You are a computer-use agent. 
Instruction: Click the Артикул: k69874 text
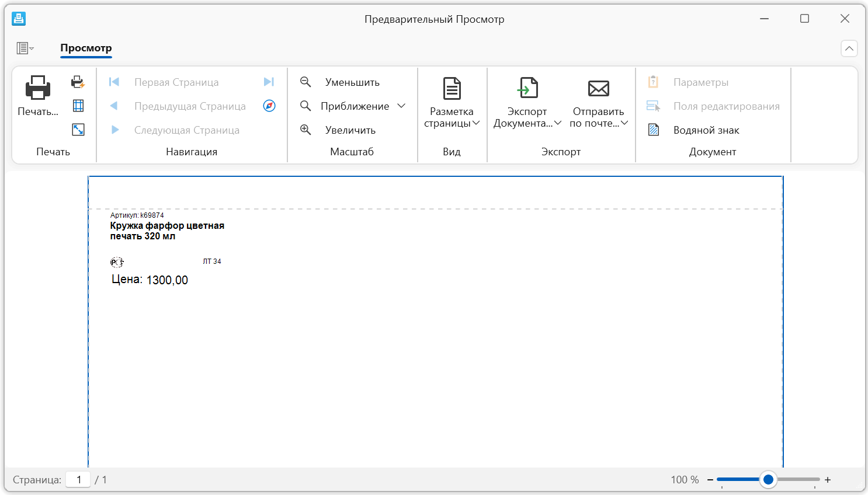[137, 215]
